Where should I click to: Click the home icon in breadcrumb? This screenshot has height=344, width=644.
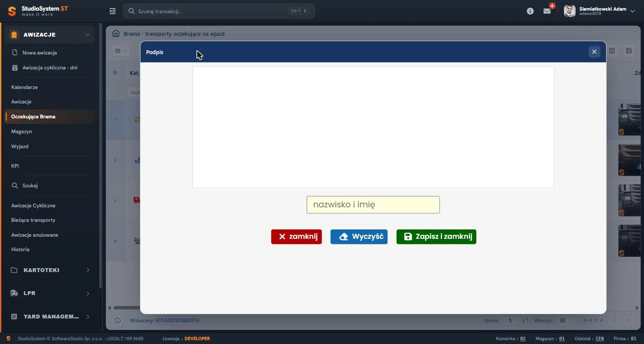tap(115, 33)
